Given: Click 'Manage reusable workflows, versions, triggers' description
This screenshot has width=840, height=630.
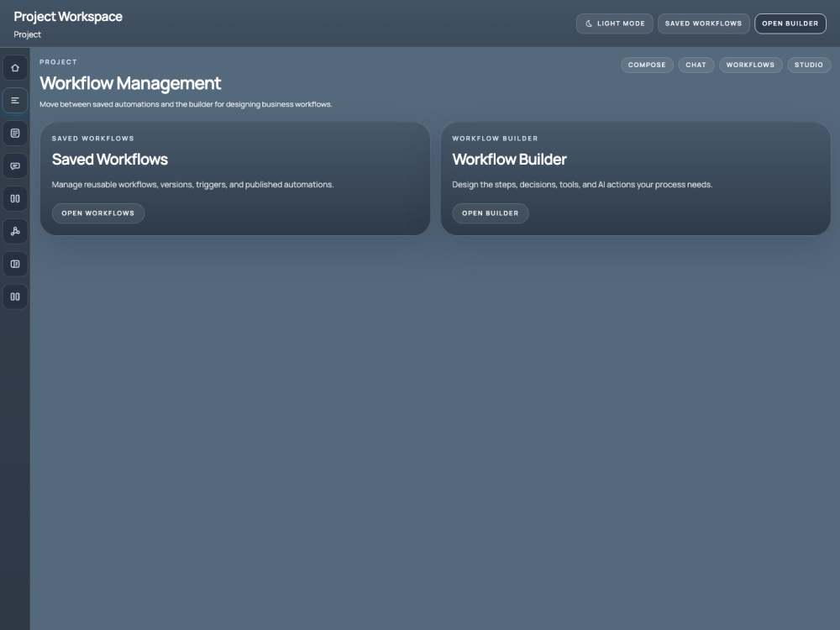Looking at the screenshot, I should tap(193, 184).
